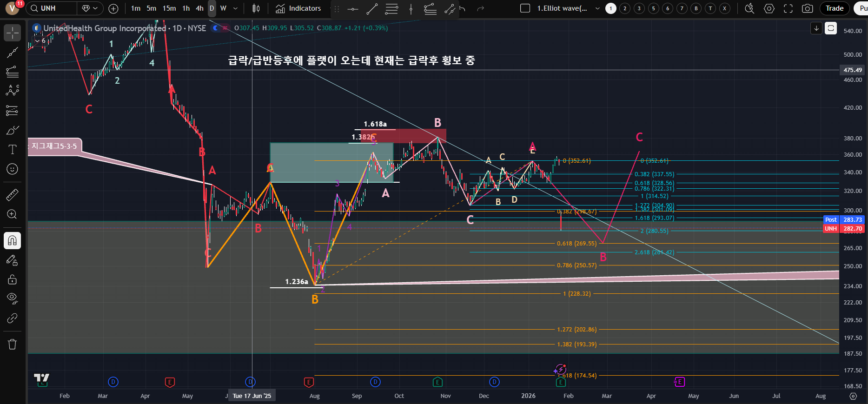This screenshot has width=868, height=404.
Task: Toggle hide all drawings eye icon
Action: (13, 298)
